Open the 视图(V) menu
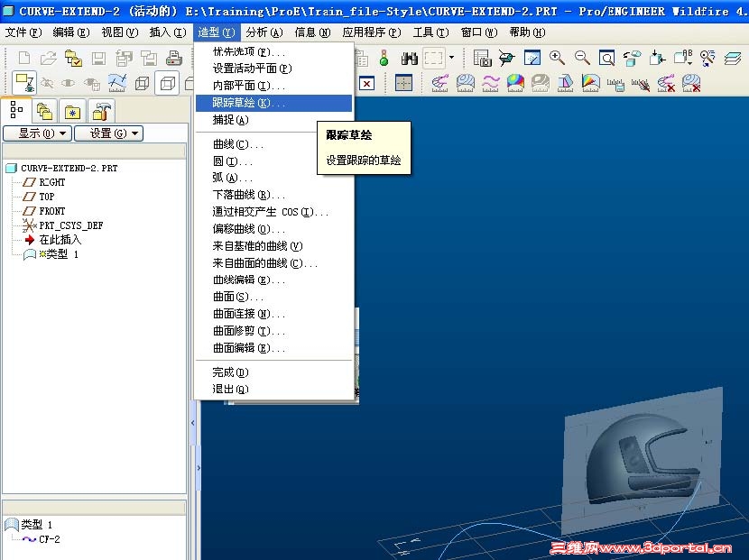 119,32
